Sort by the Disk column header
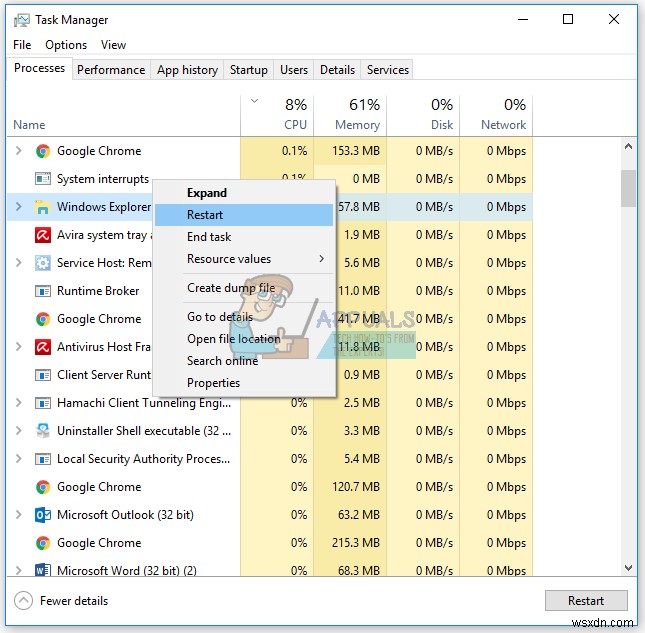Viewport: 645px width, 633px height. [x=423, y=115]
